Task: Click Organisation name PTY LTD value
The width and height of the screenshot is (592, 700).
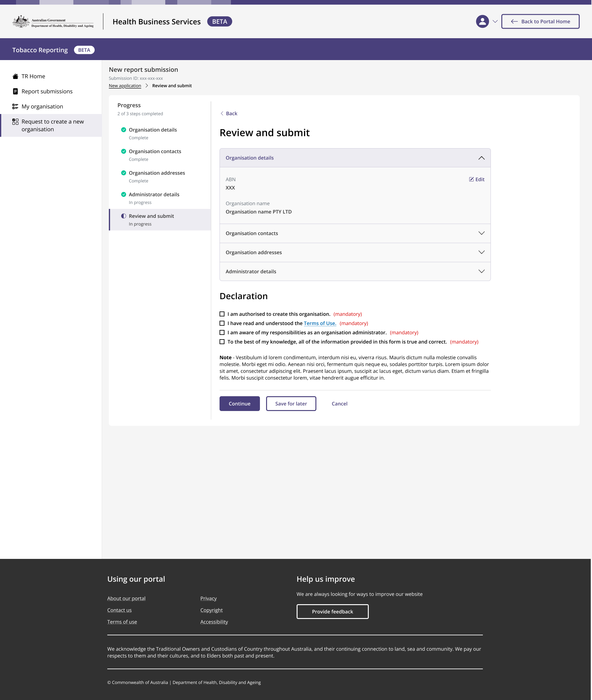Action: click(258, 212)
